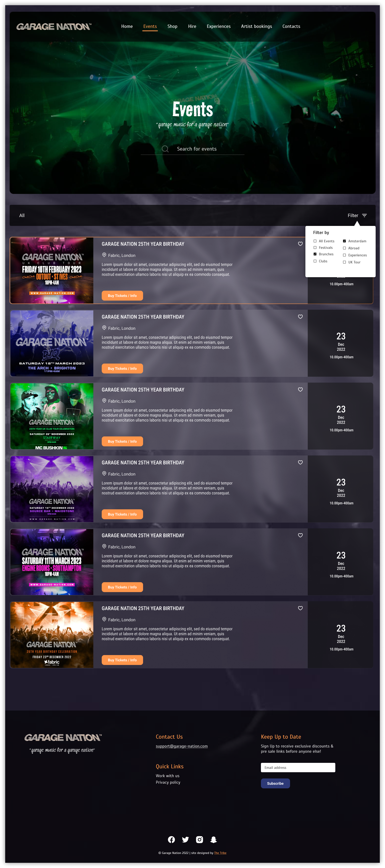Collapse the Filter dropdown
Image resolution: width=385 pixels, height=868 pixels.
click(357, 215)
